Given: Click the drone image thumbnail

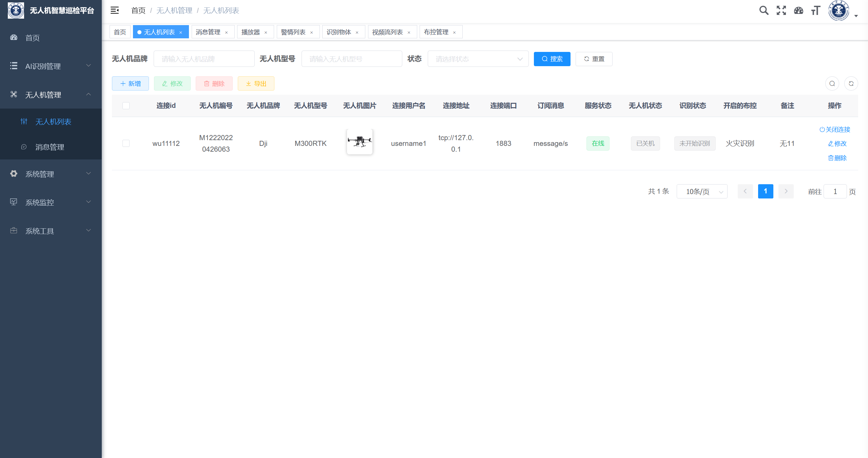Looking at the screenshot, I should pyautogui.click(x=360, y=142).
